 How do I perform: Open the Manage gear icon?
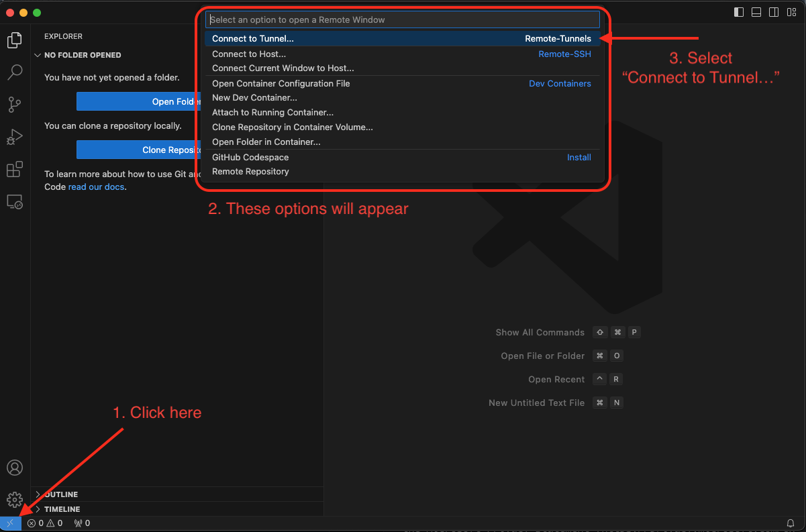click(14, 499)
